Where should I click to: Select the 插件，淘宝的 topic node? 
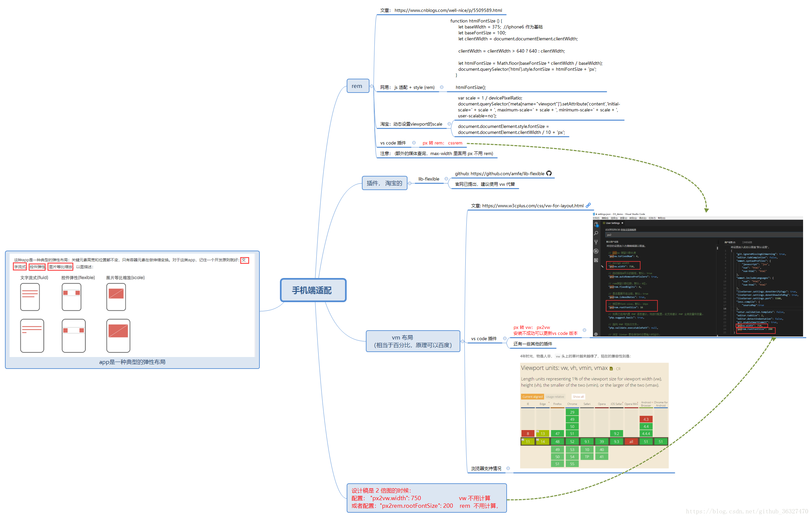click(384, 183)
